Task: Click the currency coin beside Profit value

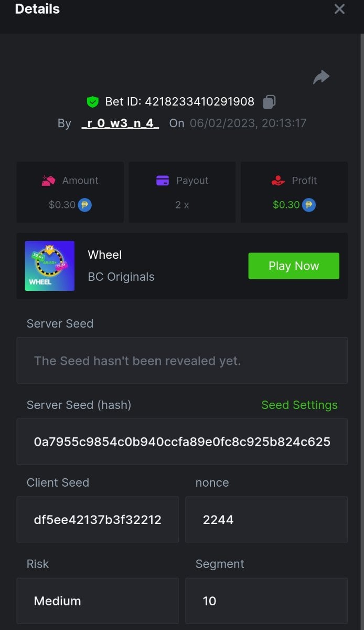Action: point(309,205)
